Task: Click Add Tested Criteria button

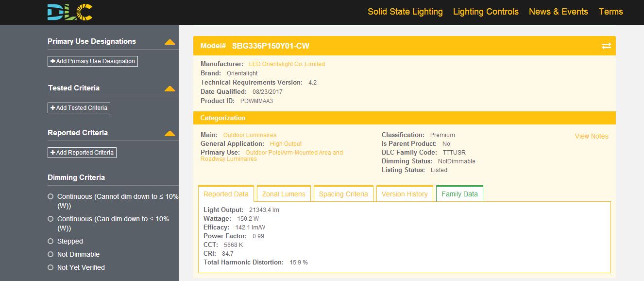Action: tap(79, 108)
